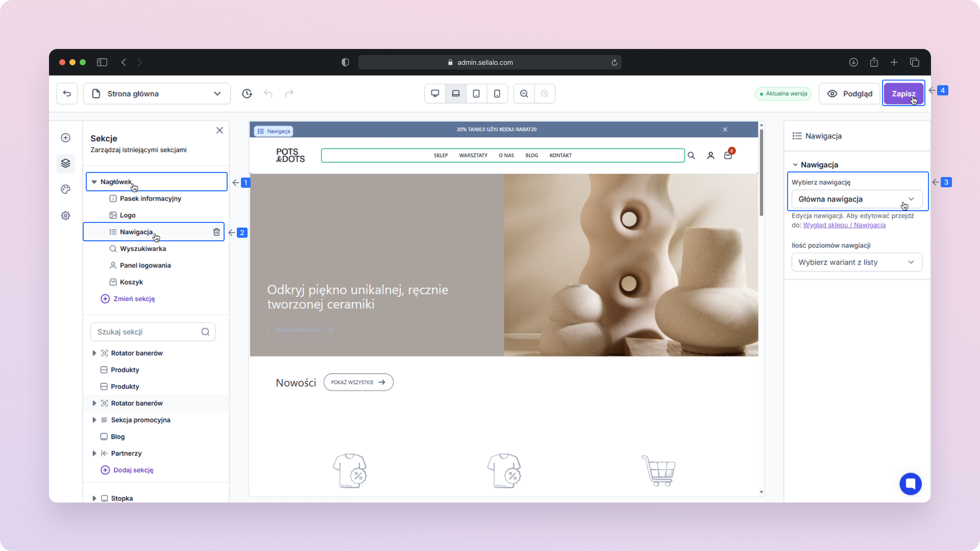
Task: Click POKAŻ WSZYSTKIE button
Action: 358,382
